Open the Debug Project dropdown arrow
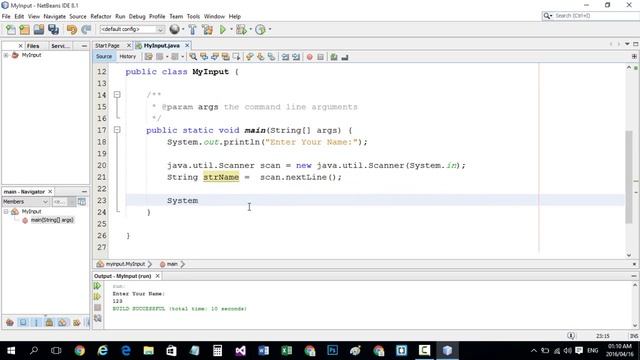This screenshot has height=360, width=640. click(250, 29)
